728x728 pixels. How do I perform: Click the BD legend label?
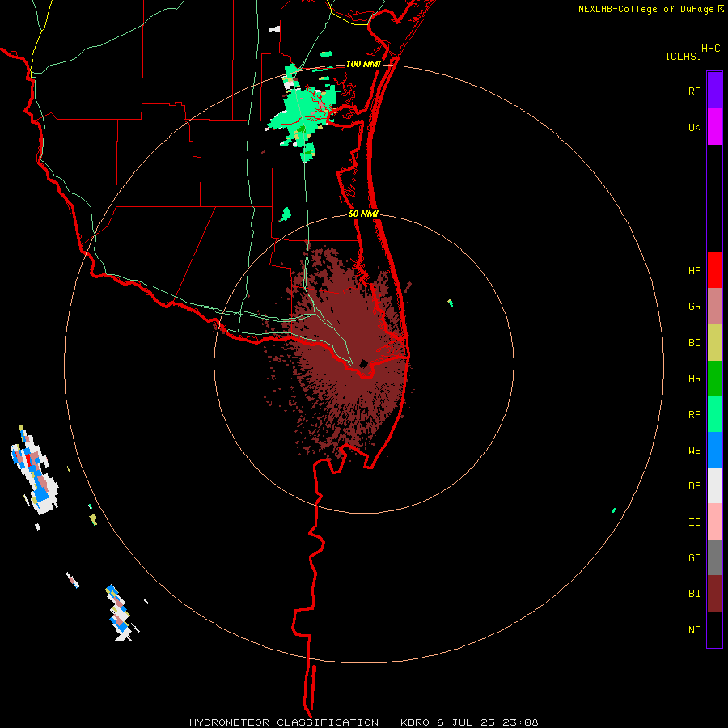pos(694,343)
